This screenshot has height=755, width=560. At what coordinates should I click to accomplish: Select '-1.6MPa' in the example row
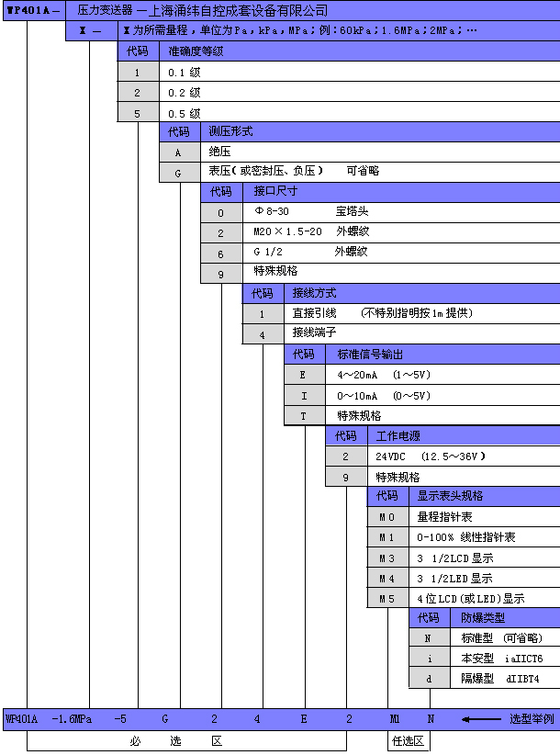[x=72, y=719]
